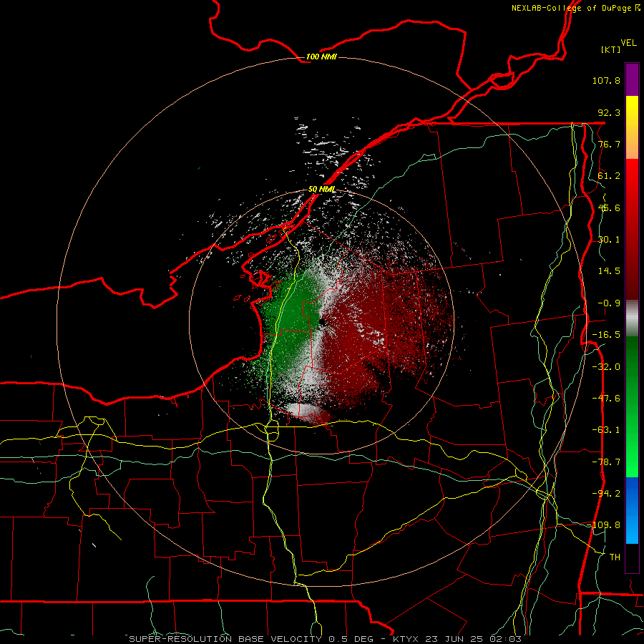The width and height of the screenshot is (644, 644).
Task: Click the NEXLAB-College of DuPage watermark text
Action: point(575,8)
